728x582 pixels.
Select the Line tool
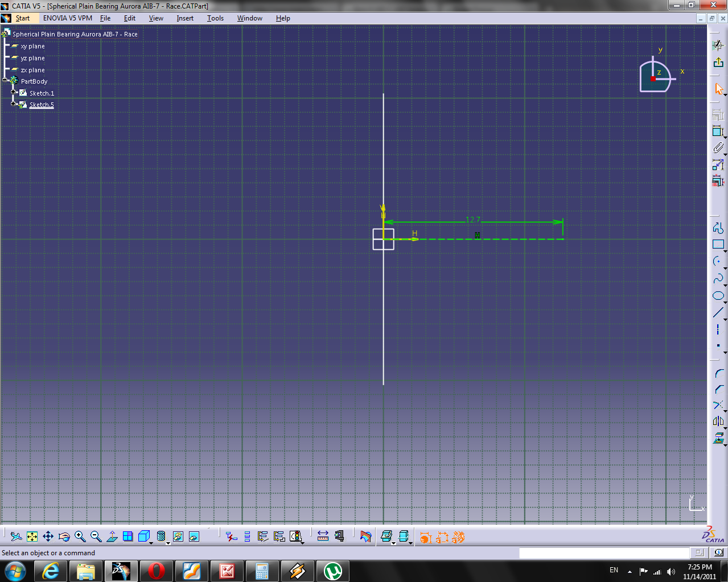click(x=718, y=312)
